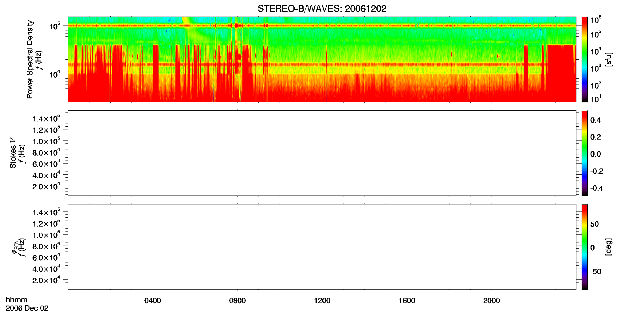Click the degrees color bar of the phi panel
This screenshot has height=332, width=644.
pos(585,247)
